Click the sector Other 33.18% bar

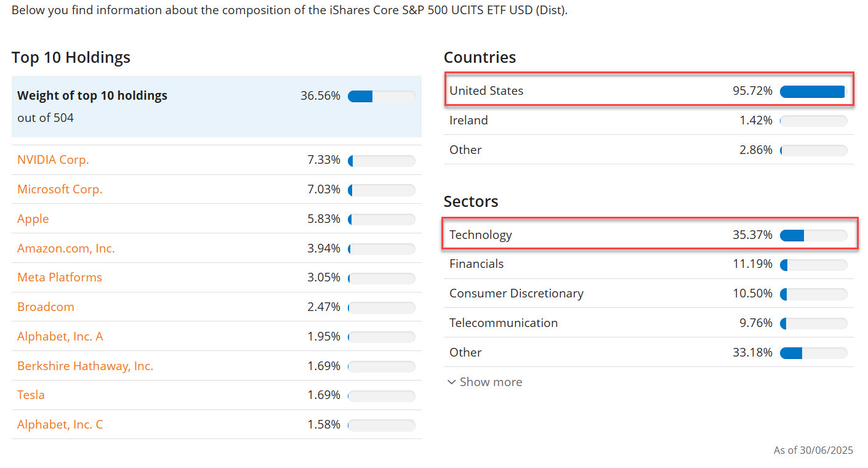(x=814, y=353)
